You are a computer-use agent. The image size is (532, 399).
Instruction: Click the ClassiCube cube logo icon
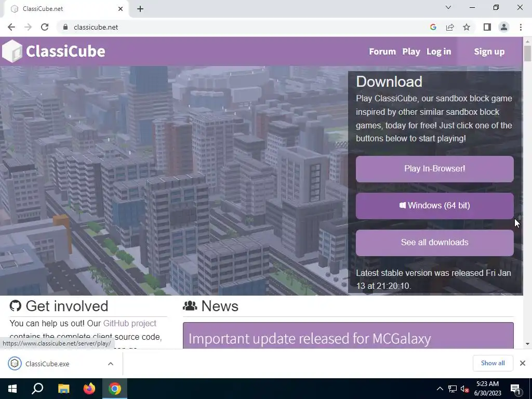pyautogui.click(x=12, y=51)
